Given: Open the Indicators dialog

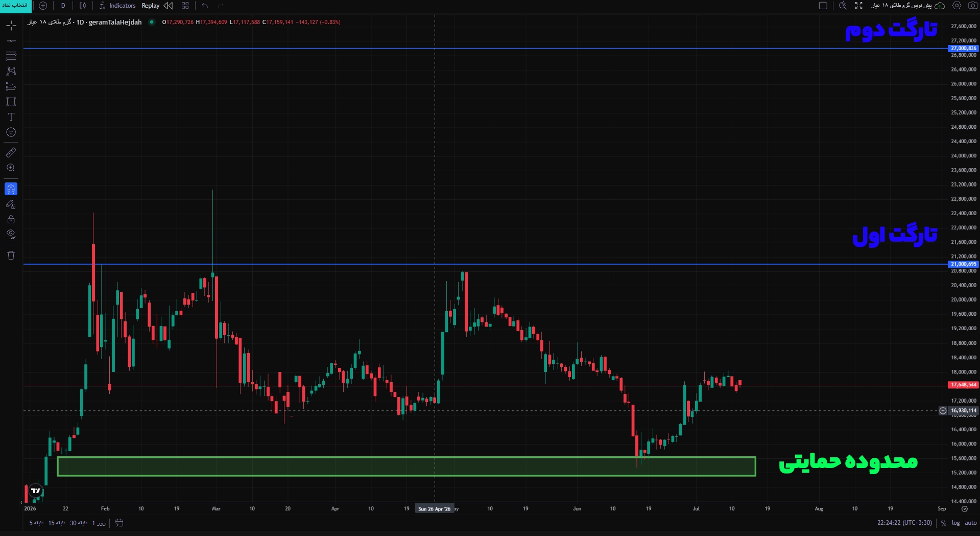Looking at the screenshot, I should click(x=117, y=6).
